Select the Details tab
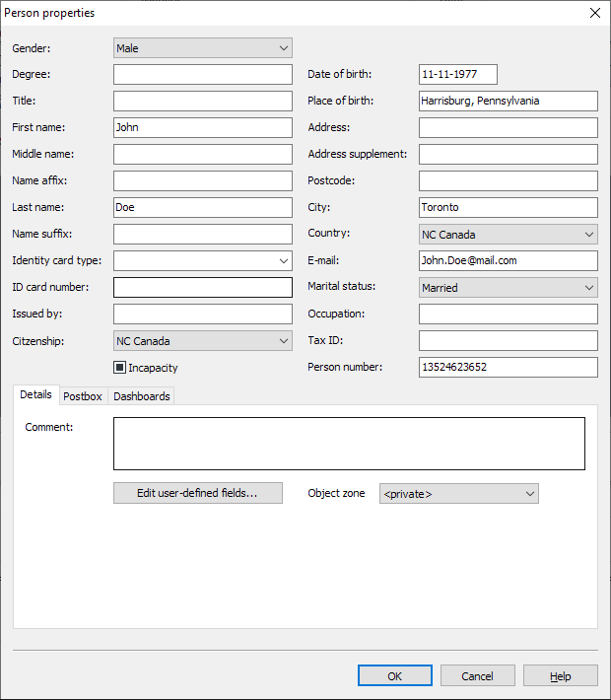 pyautogui.click(x=35, y=394)
